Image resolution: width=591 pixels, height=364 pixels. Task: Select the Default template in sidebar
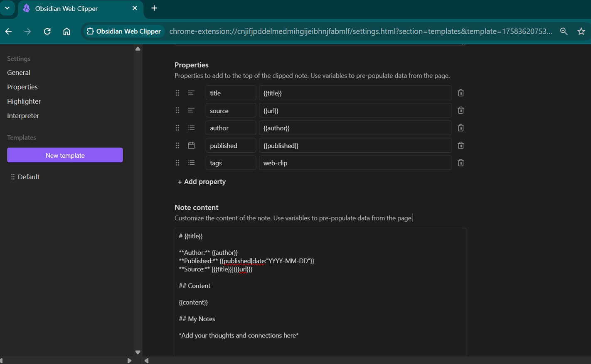(x=29, y=177)
